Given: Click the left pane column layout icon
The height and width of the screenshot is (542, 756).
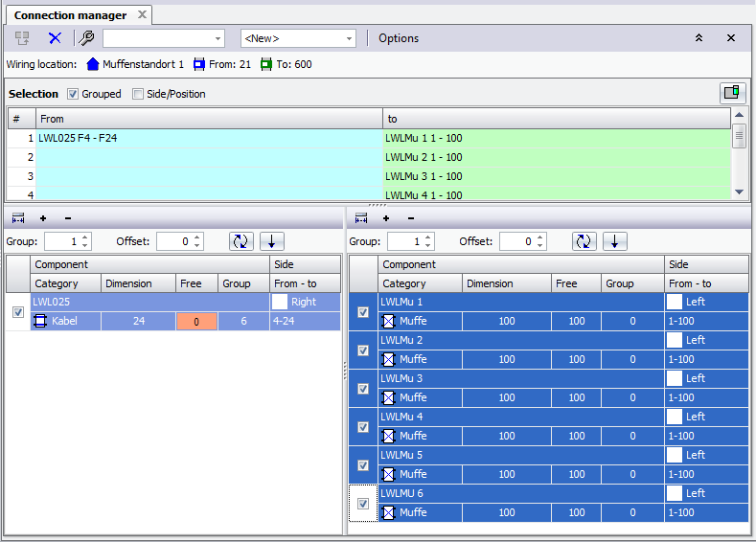Looking at the screenshot, I should click(x=18, y=218).
